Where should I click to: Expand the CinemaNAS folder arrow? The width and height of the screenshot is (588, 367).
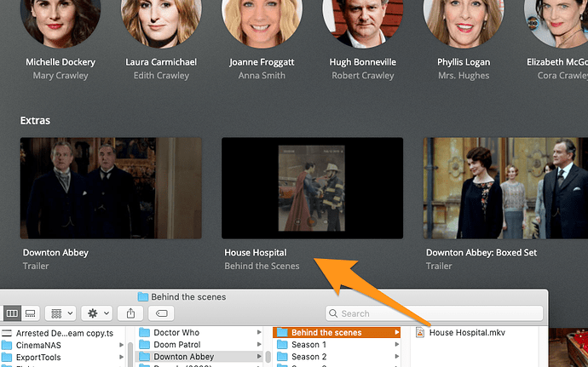[x=121, y=345]
